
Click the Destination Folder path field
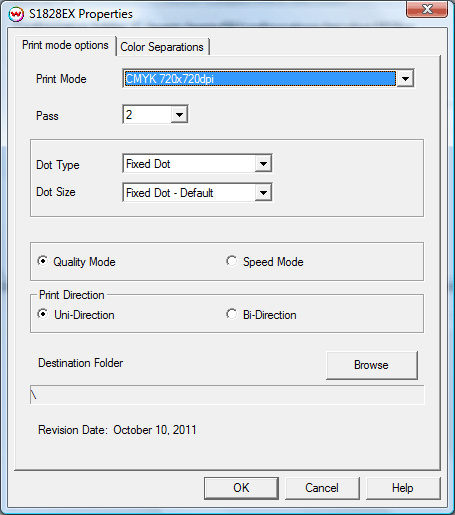point(227,395)
